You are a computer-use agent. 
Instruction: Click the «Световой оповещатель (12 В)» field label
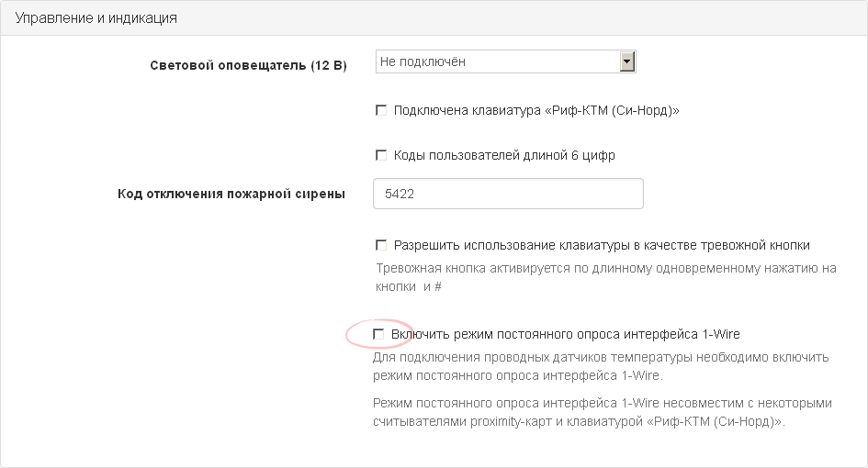point(248,65)
